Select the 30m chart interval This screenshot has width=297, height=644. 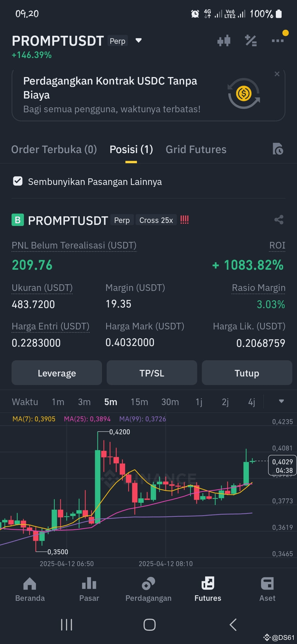point(170,402)
